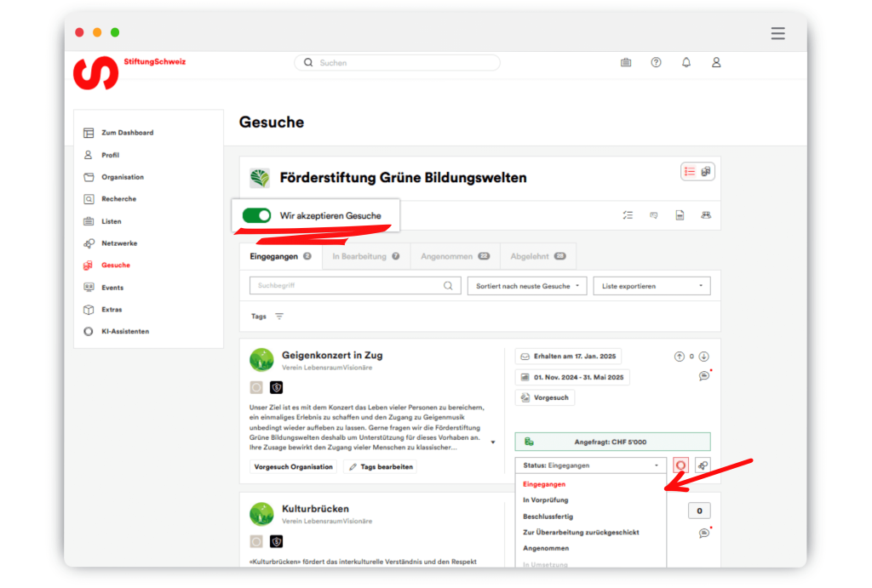Image resolution: width=872 pixels, height=588 pixels.
Task: Switch to the In Bearbeitung tab
Action: 365,256
